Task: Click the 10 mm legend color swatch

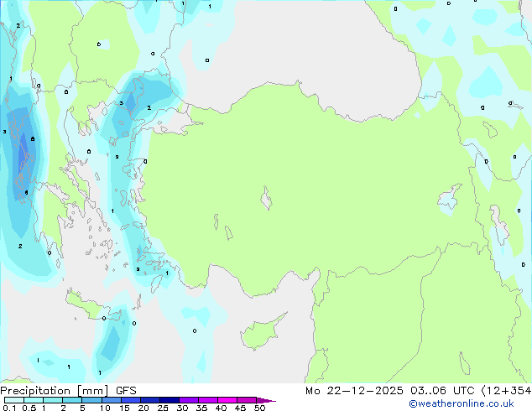Action: tap(111, 400)
